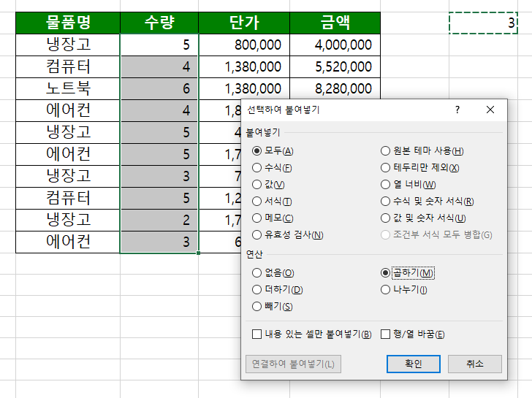532x398 pixels.
Task: Select the 없음(O) operation
Action: [x=256, y=272]
